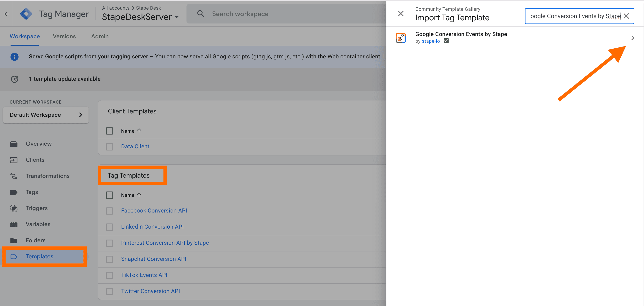Click the back arrow in the top left
The image size is (644, 306).
(6, 14)
